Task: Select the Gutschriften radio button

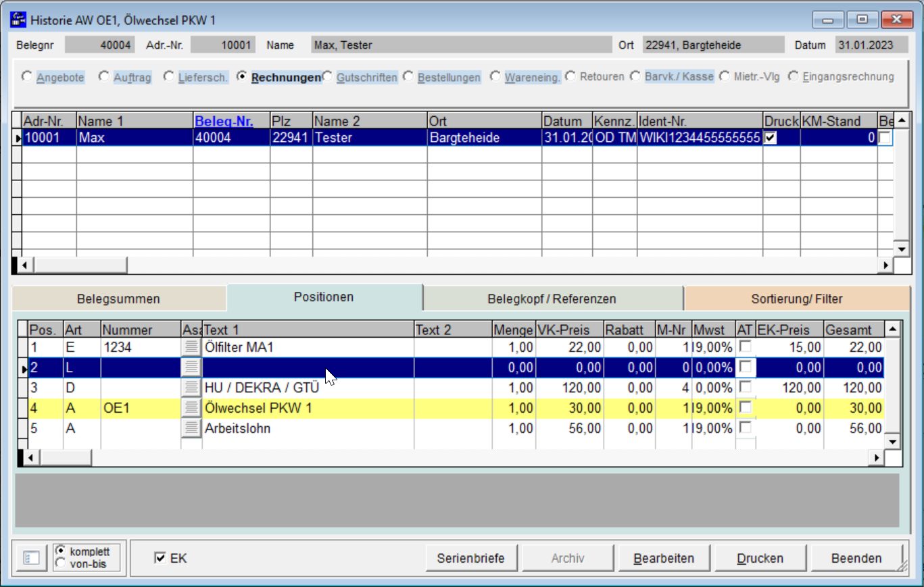Action: [326, 76]
